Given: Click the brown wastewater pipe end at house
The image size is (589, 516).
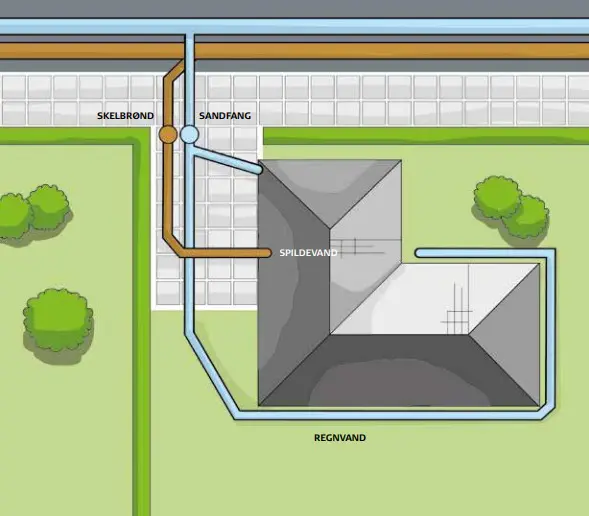Looking at the screenshot, I should tap(265, 253).
